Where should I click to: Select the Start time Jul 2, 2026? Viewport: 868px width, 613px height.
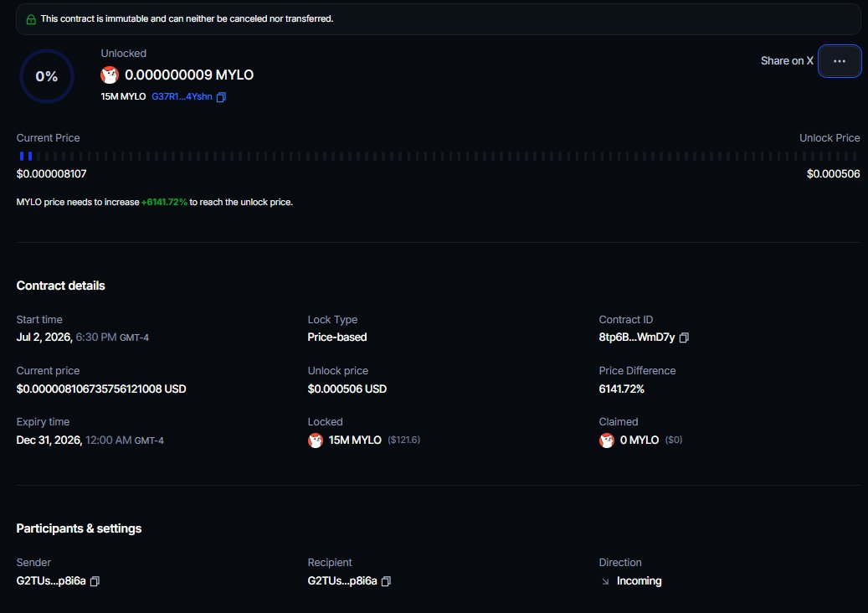[x=44, y=337]
